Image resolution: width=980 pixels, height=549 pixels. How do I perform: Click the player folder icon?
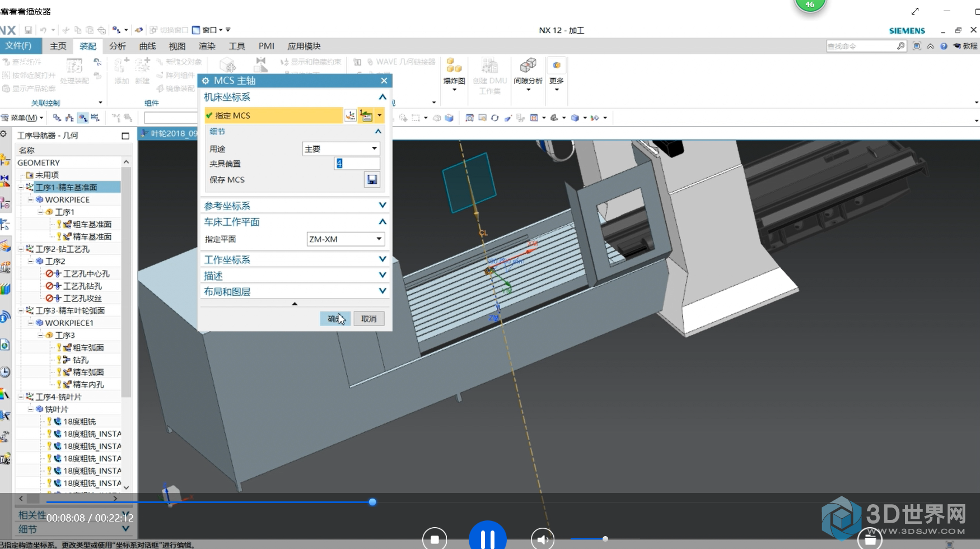pyautogui.click(x=870, y=539)
